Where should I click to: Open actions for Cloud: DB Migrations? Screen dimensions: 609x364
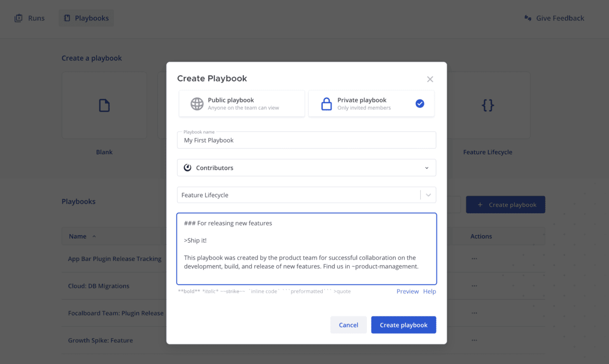(x=474, y=285)
